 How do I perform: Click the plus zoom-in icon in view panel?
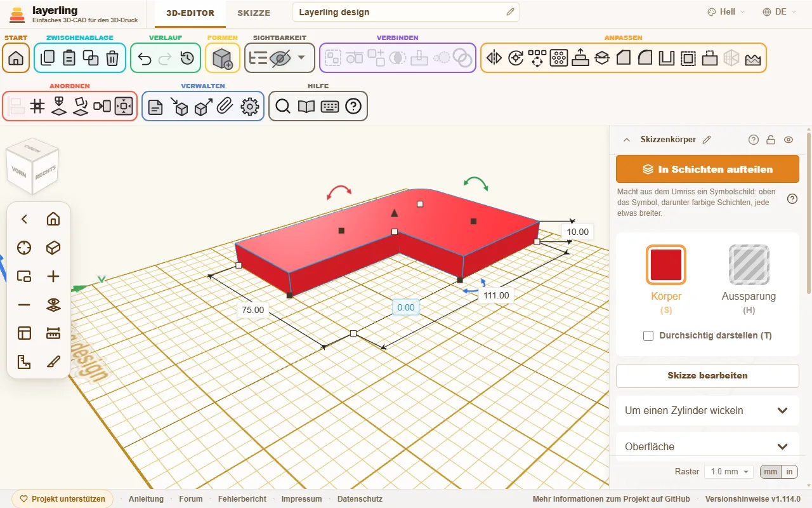53,276
